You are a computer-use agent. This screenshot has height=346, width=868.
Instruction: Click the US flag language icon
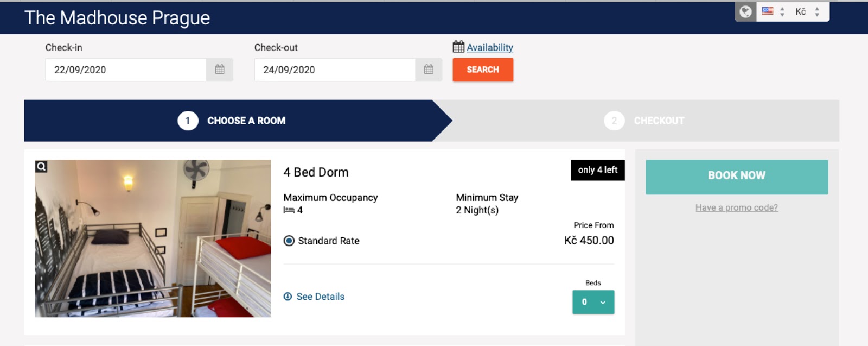[x=768, y=11]
